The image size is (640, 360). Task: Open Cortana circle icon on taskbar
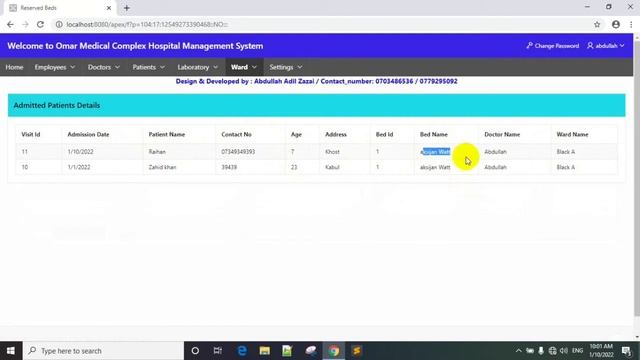coord(195,351)
